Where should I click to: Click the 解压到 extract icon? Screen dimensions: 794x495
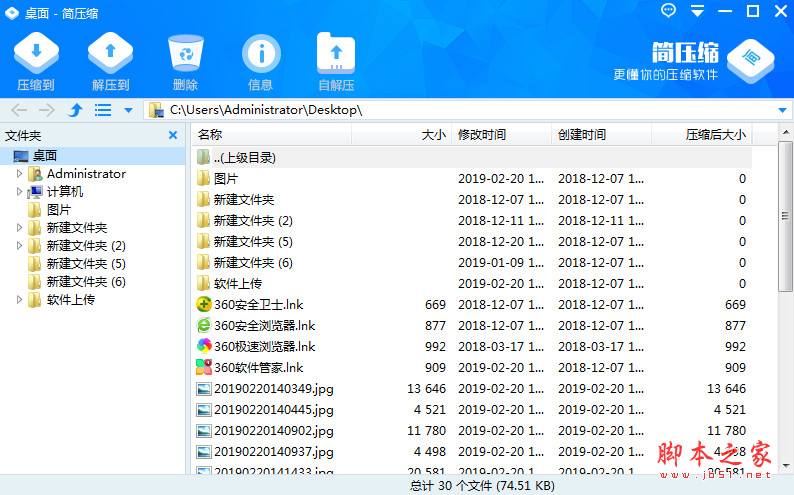tap(110, 53)
